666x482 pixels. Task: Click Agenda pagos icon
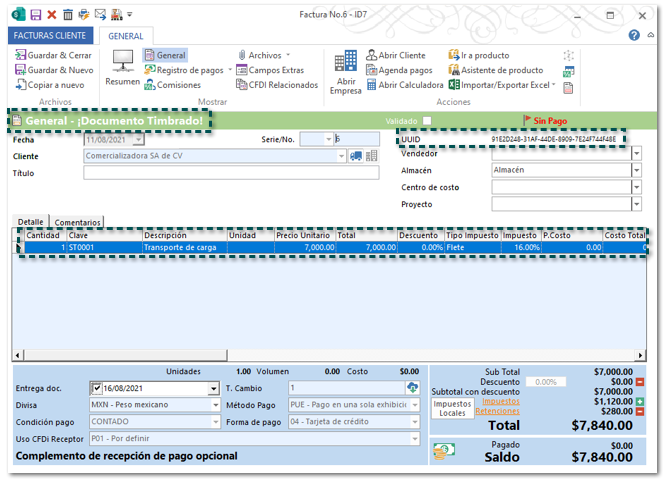(x=372, y=71)
